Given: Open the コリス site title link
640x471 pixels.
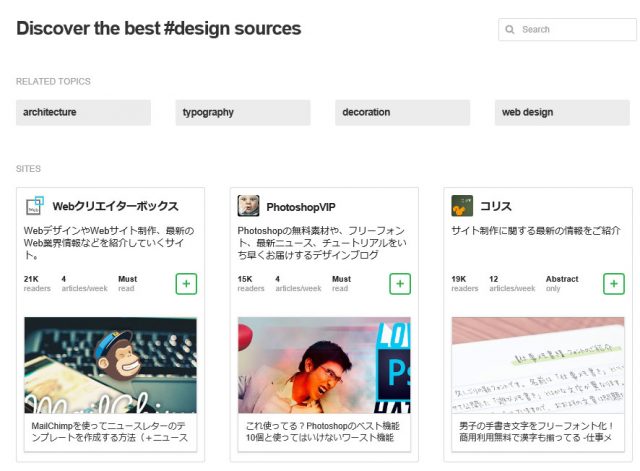Looking at the screenshot, I should [x=496, y=207].
